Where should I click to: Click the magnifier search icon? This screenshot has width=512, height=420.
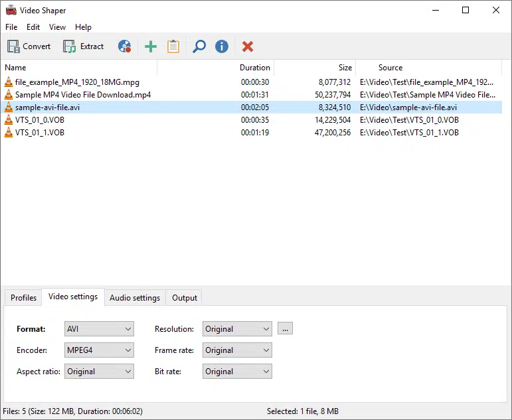199,46
